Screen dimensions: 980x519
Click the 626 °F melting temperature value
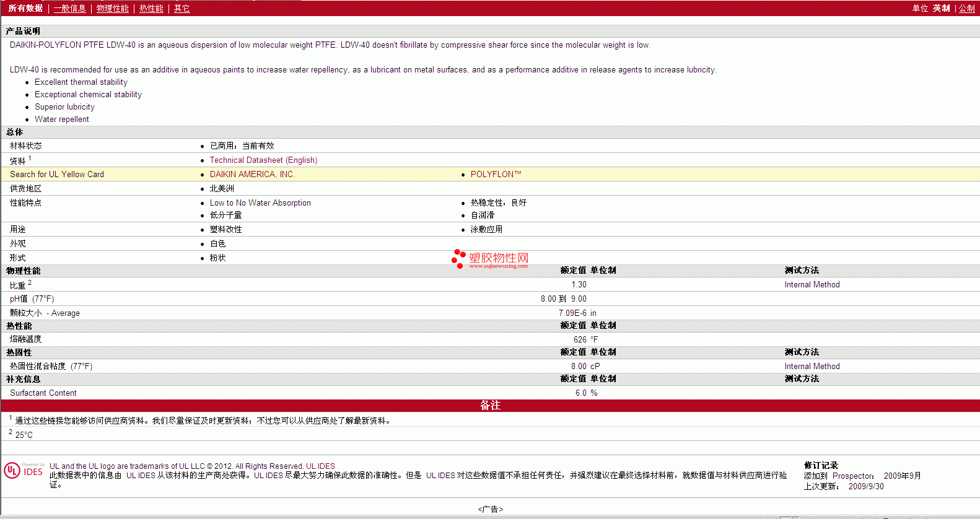click(585, 339)
